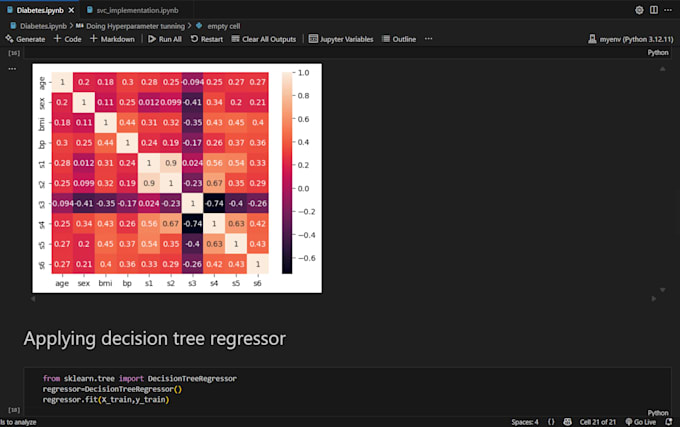
Task: Click the Python language label of cell 16
Action: pos(658,52)
